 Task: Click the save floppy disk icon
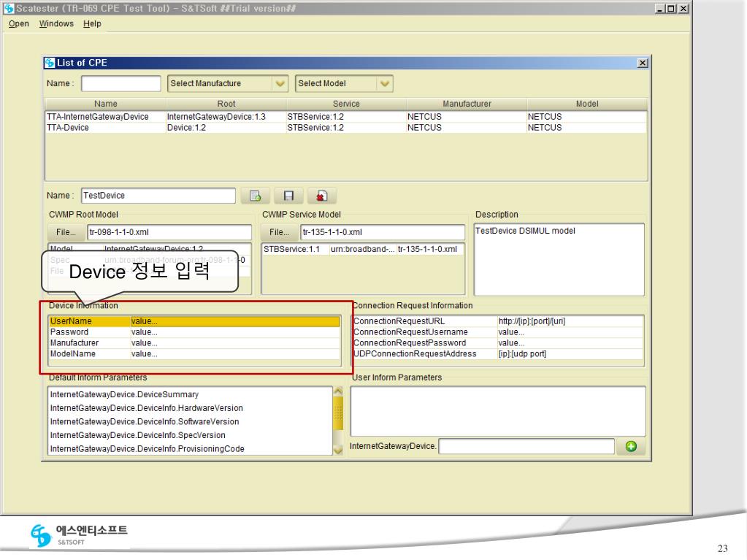click(x=288, y=196)
